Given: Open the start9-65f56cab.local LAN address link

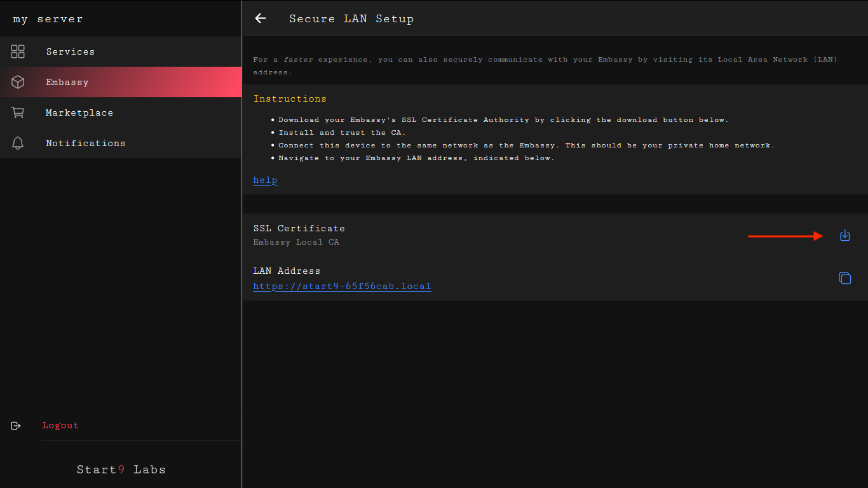Looking at the screenshot, I should click(342, 286).
